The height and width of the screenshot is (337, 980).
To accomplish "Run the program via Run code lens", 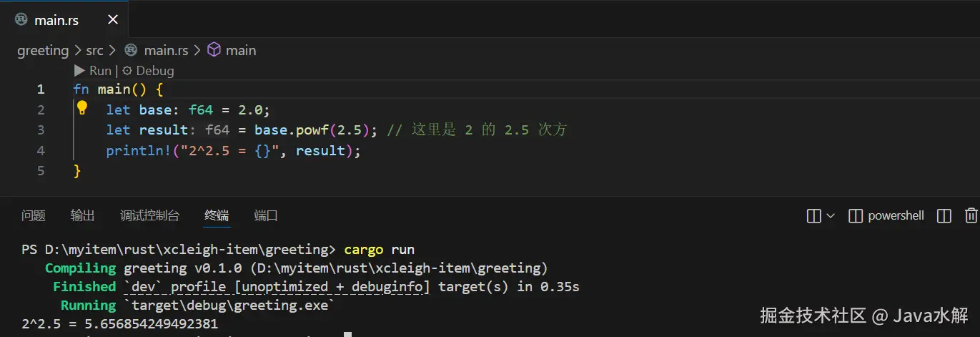I will point(94,71).
